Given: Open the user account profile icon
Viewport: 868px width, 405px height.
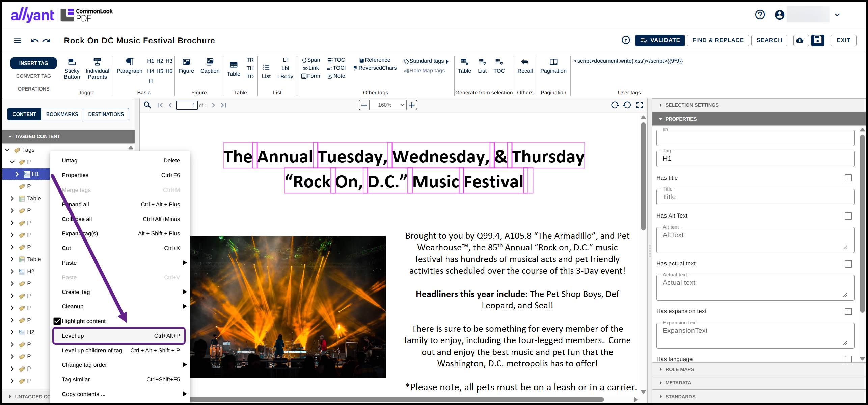Looking at the screenshot, I should click(x=780, y=15).
